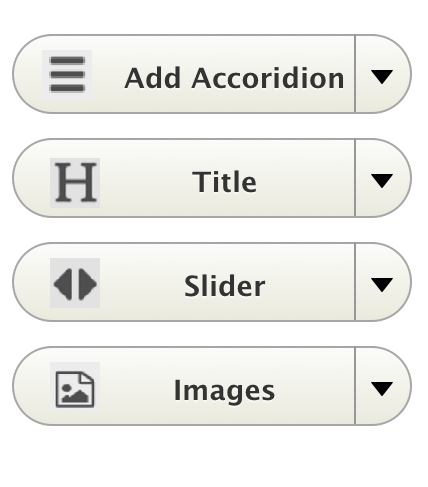Click the right-pointing triangle in the Slider icon

pyautogui.click(x=87, y=284)
